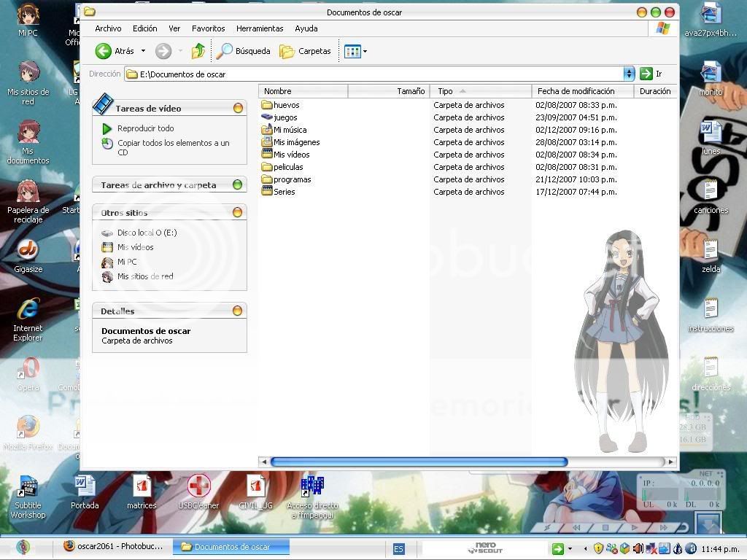Screen dimensions: 747x560
Task: Open the Views dropdown button
Action: 355,51
